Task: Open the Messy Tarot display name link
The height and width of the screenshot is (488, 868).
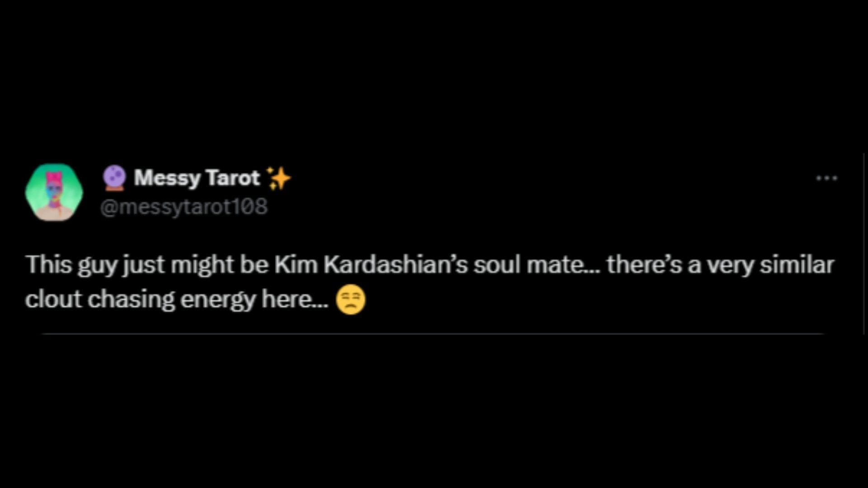Action: click(x=197, y=178)
